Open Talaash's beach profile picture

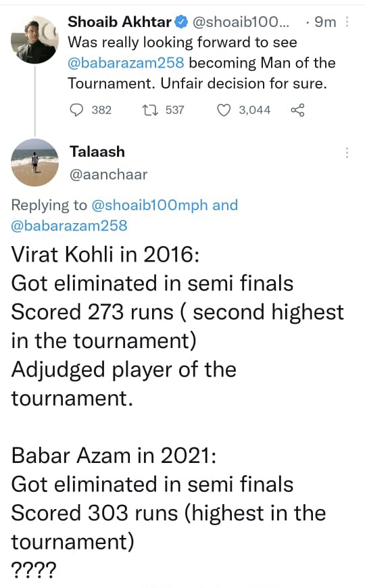(34, 162)
